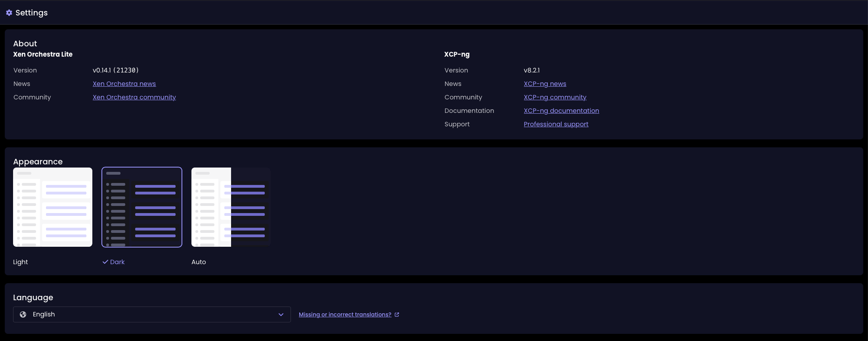Open Professional support link
The image size is (868, 341).
click(556, 124)
